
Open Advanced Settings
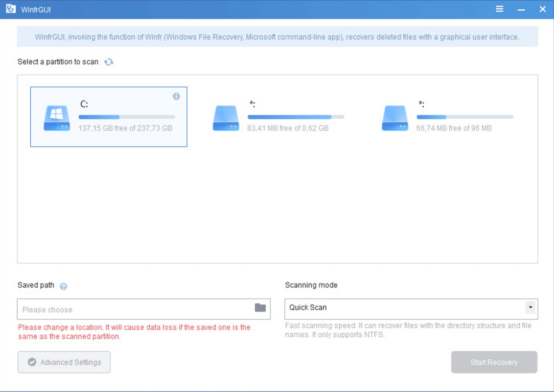pos(64,362)
